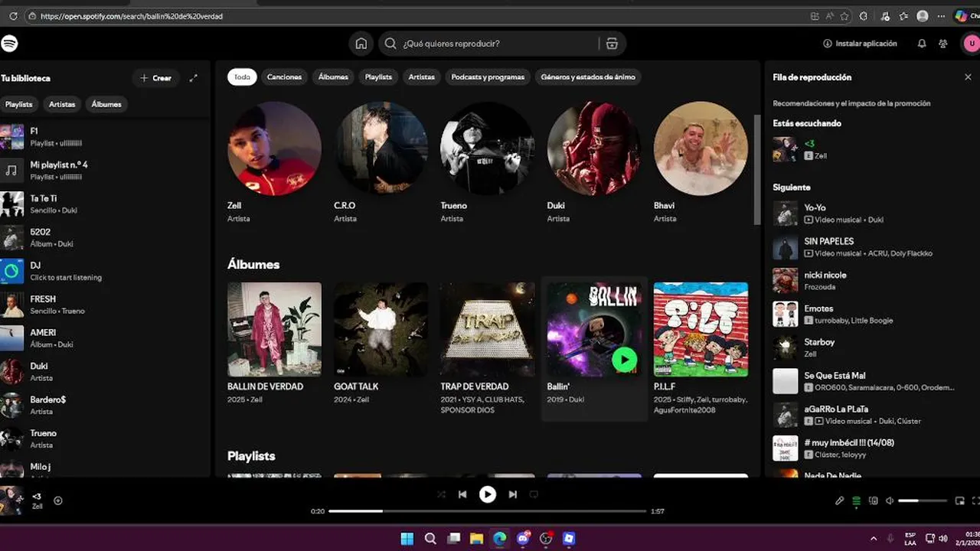980x551 pixels.
Task: Open the DJ item in library
Action: point(103,271)
